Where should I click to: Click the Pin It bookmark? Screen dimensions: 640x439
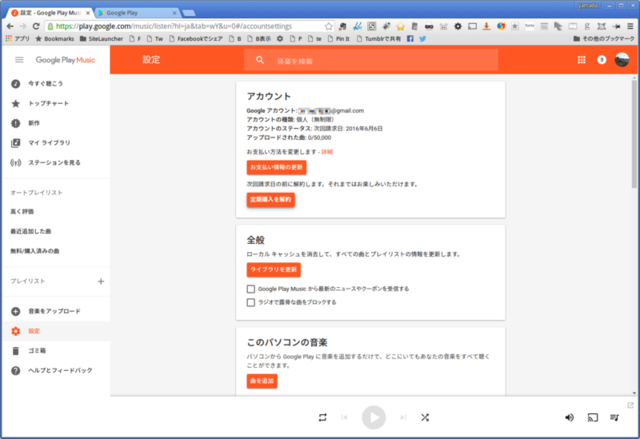tap(339, 39)
